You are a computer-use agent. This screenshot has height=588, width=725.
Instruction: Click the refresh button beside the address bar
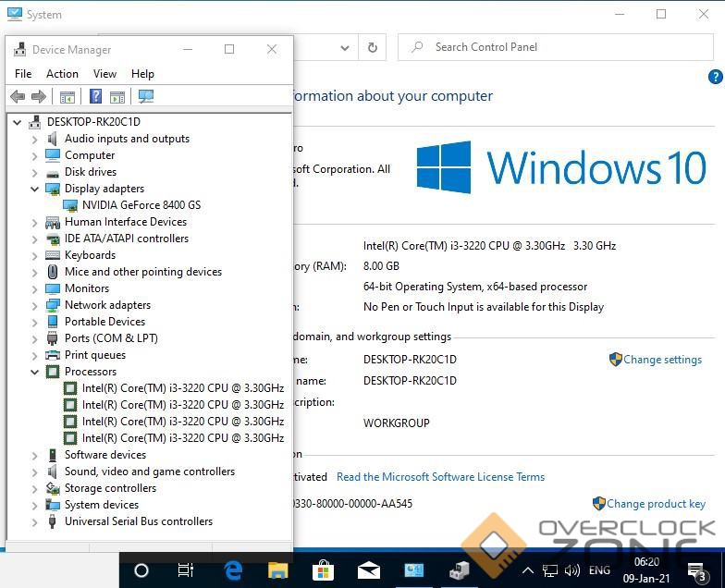click(x=372, y=47)
